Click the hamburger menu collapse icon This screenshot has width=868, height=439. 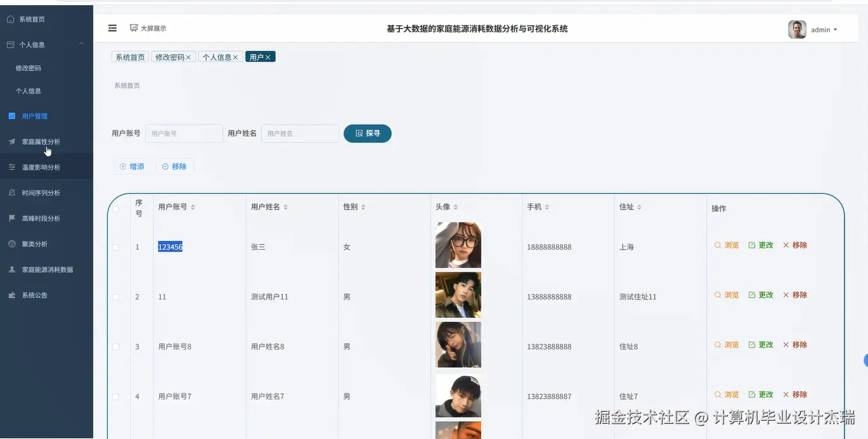[x=113, y=29]
